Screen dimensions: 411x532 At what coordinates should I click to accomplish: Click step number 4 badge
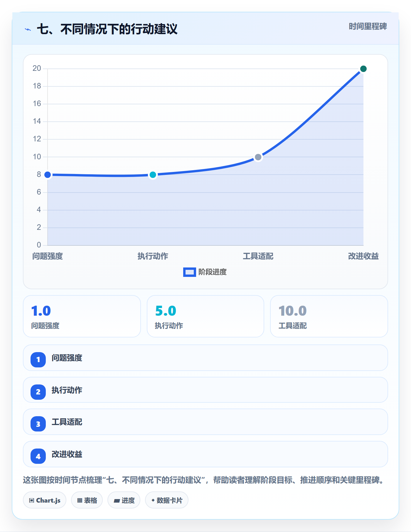(x=38, y=456)
